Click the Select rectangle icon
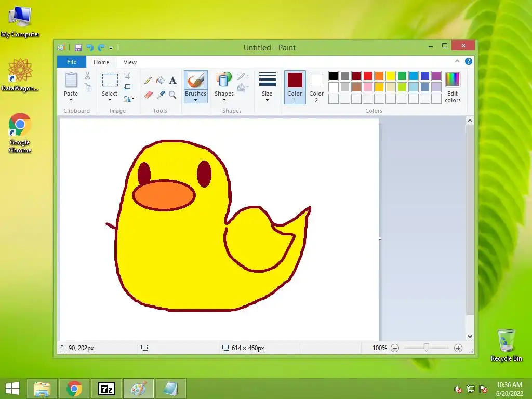This screenshot has width=532, height=399. coord(110,81)
